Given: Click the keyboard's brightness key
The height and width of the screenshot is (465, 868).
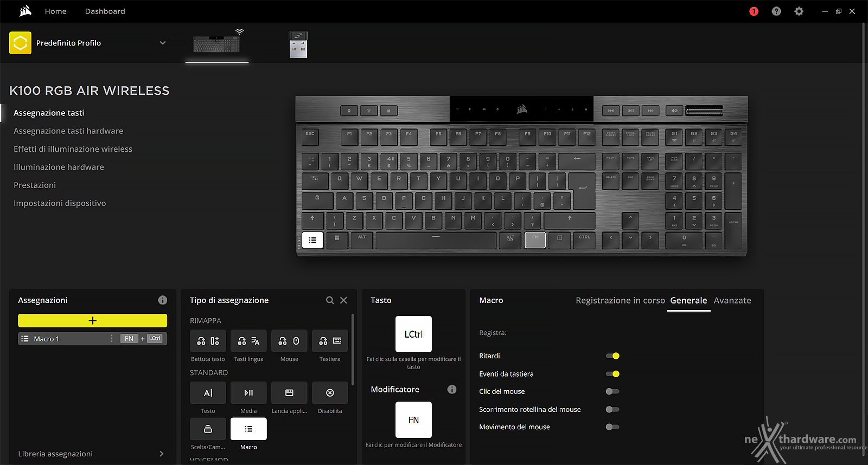Looking at the screenshot, I should [x=369, y=111].
